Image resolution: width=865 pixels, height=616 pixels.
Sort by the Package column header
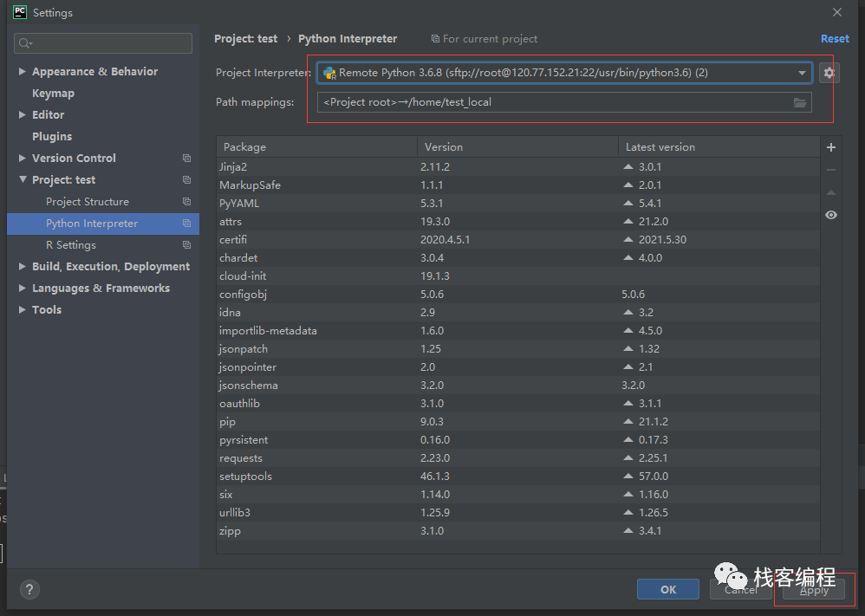(x=316, y=147)
